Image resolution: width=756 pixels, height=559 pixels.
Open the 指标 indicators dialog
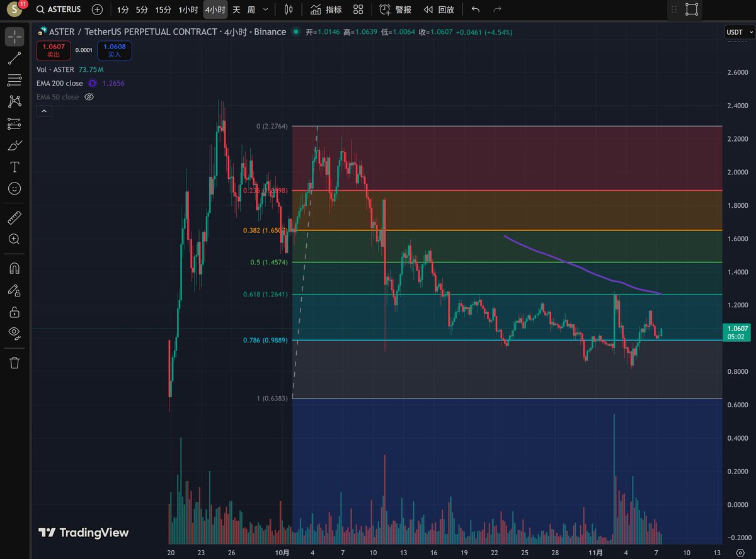pos(326,9)
